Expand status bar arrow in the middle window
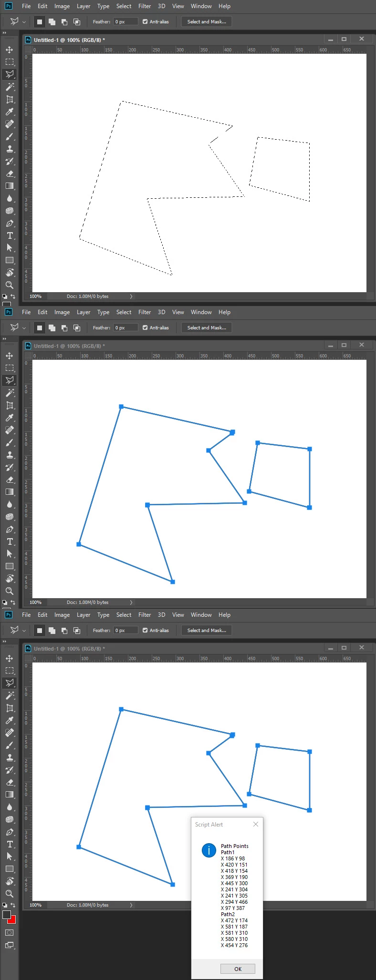Viewport: 376px width, 980px height. 131,602
